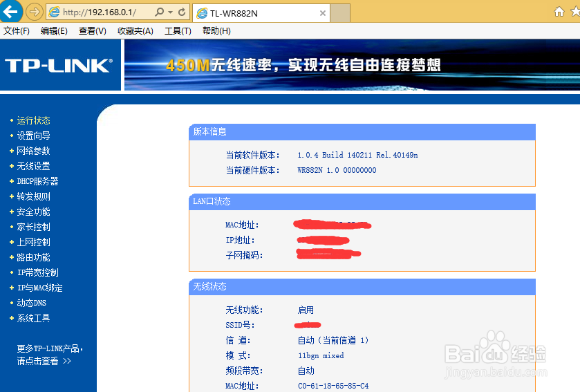Click 自动 (当前信道 1) value
The image size is (580, 392).
(333, 340)
